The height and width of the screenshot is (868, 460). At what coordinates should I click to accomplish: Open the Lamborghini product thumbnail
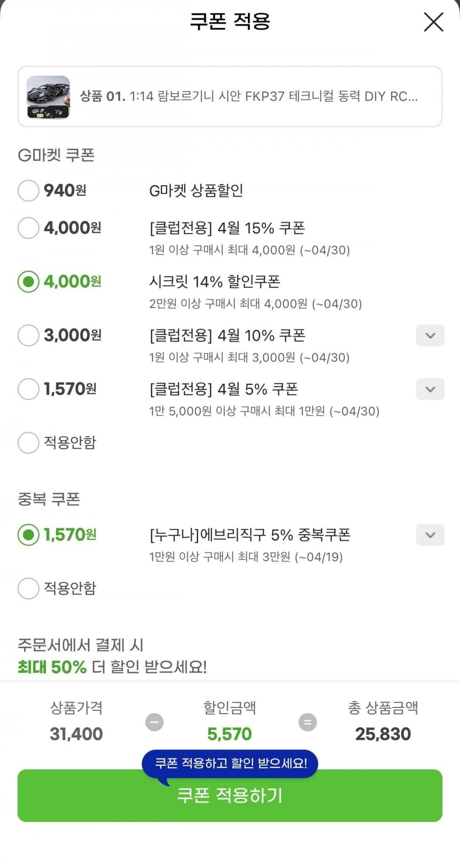tap(48, 97)
